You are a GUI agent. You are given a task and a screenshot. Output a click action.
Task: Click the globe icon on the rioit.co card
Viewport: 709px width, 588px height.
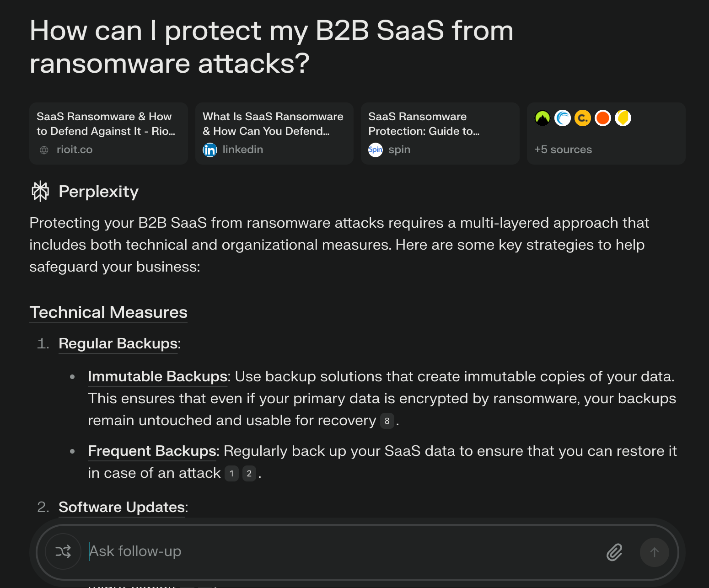point(44,150)
